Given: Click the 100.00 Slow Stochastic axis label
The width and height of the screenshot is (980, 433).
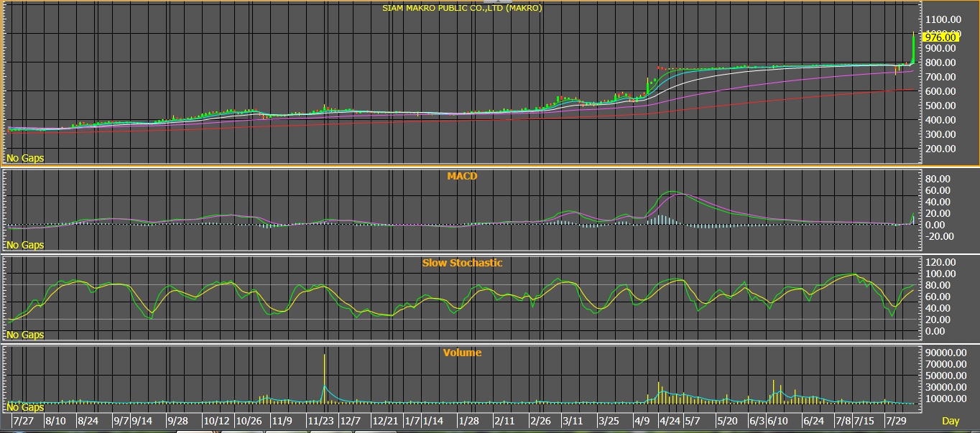Looking at the screenshot, I should click(x=942, y=274).
